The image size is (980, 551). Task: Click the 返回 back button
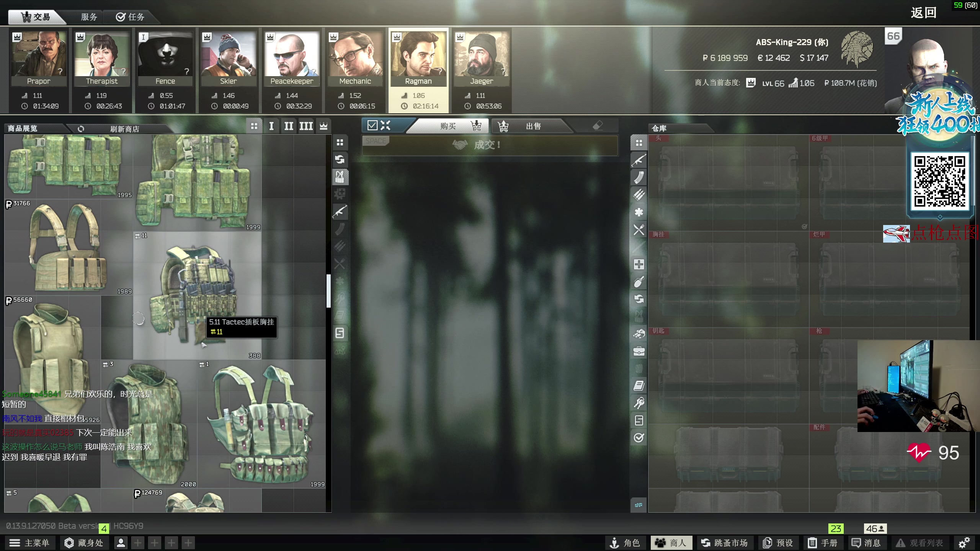[923, 13]
